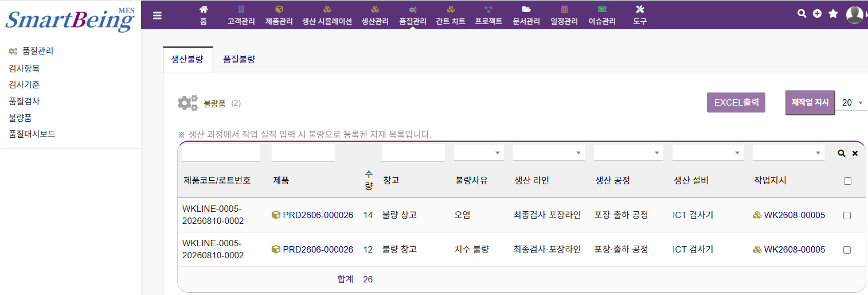Click the 재작업 지시 button

click(x=810, y=103)
